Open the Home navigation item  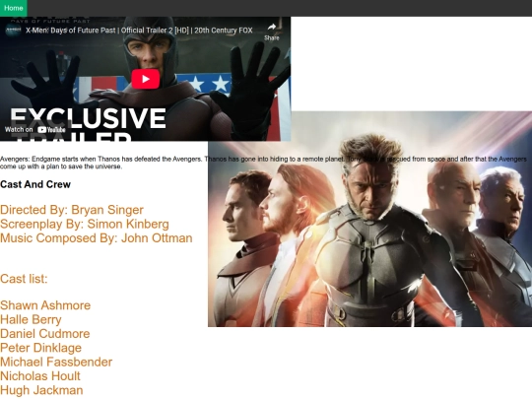click(13, 8)
